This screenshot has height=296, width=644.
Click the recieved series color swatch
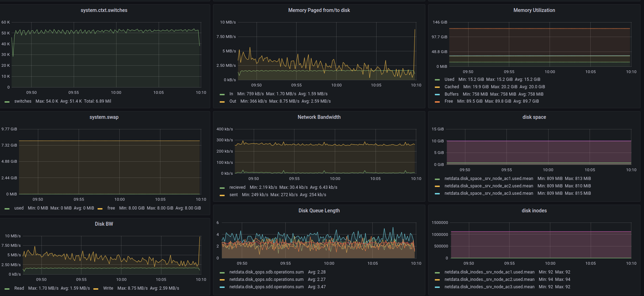pyautogui.click(x=222, y=188)
